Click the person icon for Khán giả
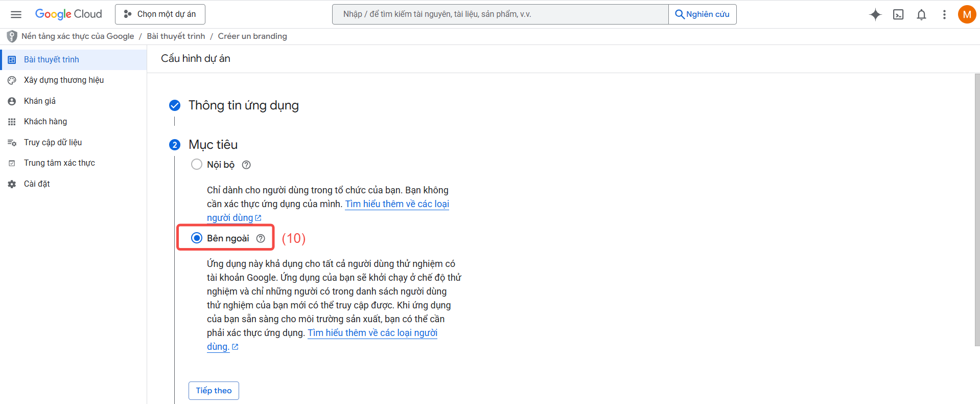 pos(12,101)
